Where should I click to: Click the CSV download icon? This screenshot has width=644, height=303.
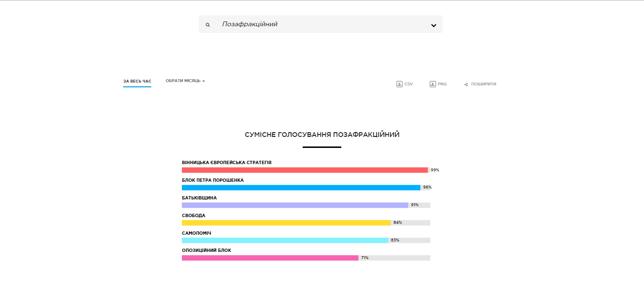click(x=400, y=84)
